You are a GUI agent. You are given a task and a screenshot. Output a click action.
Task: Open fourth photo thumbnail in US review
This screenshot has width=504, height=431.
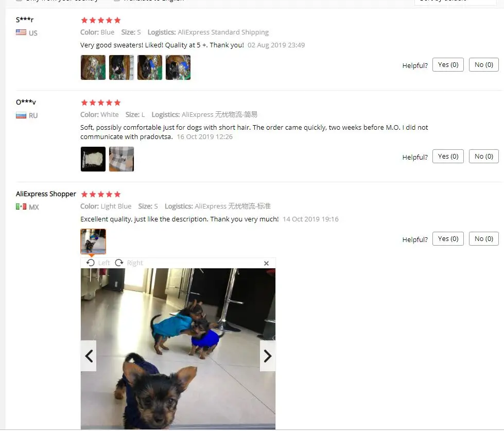(x=178, y=67)
